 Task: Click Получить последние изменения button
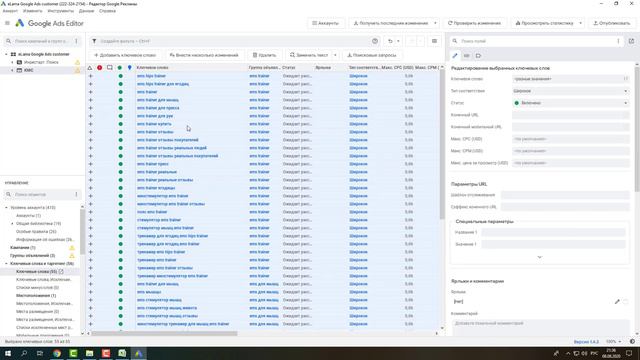coord(390,23)
